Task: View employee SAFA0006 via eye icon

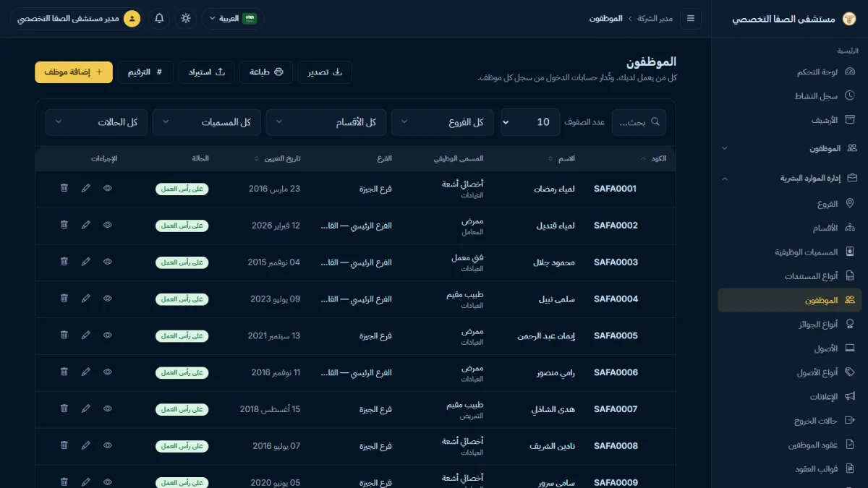Action: pos(108,372)
